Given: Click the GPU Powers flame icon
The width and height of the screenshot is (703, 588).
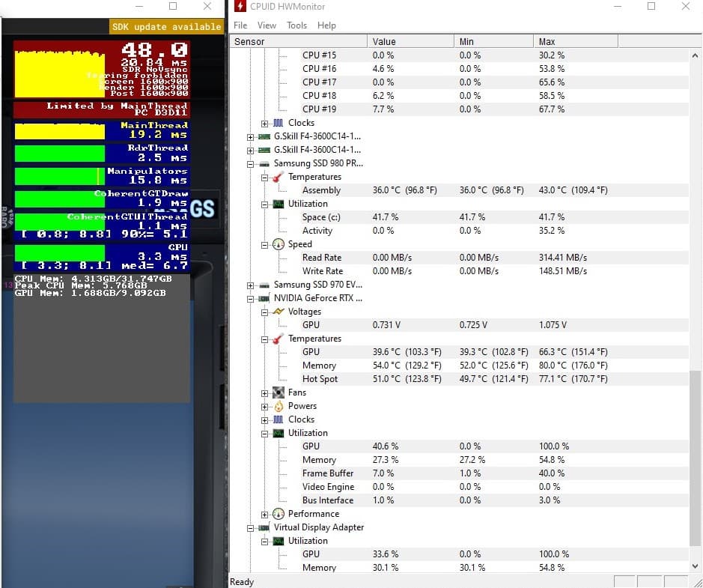Looking at the screenshot, I should point(278,406).
